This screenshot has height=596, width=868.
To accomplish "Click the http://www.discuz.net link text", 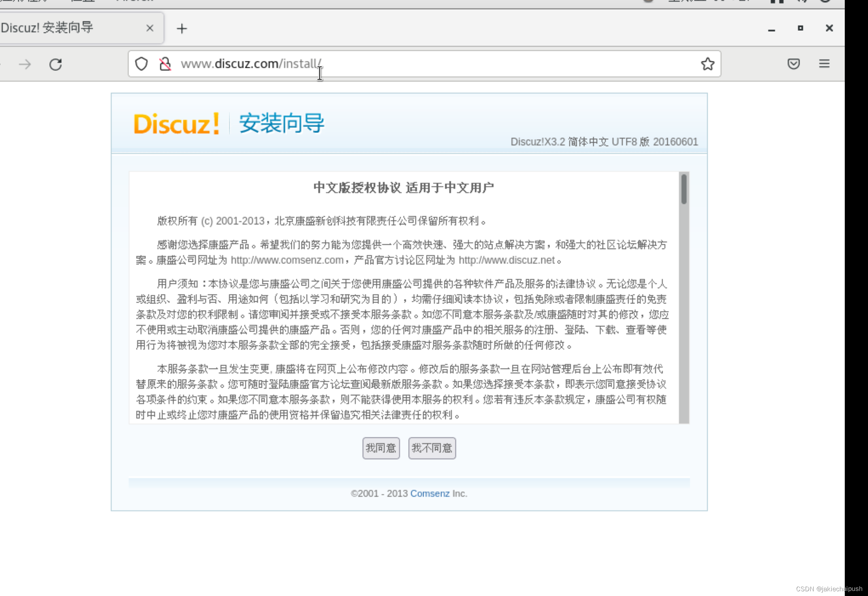I will [507, 260].
